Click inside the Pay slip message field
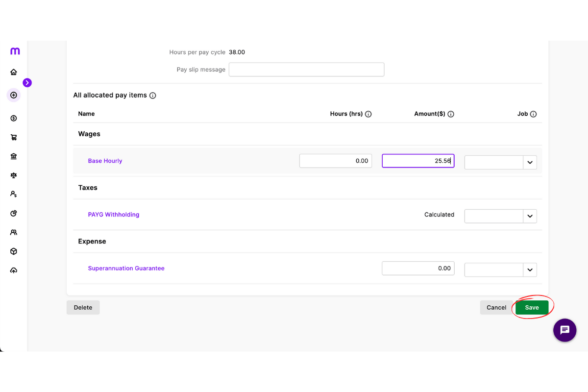The width and height of the screenshot is (588, 392). click(x=306, y=69)
